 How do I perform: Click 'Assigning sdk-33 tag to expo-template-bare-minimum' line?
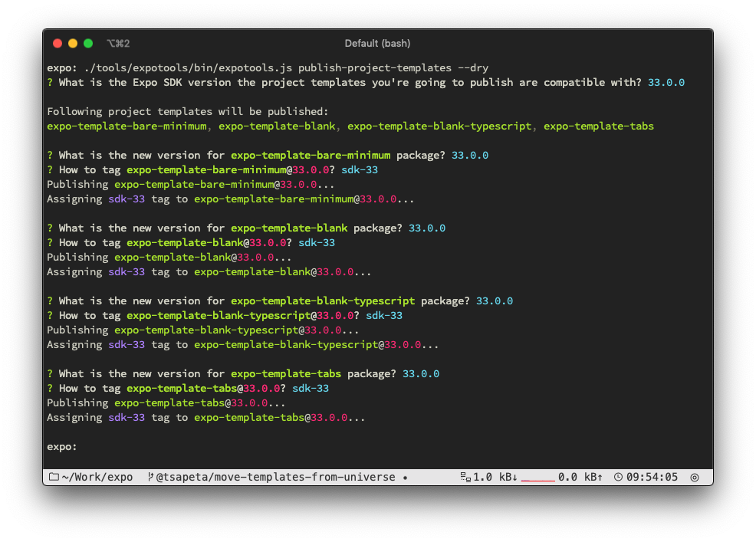[x=231, y=199]
